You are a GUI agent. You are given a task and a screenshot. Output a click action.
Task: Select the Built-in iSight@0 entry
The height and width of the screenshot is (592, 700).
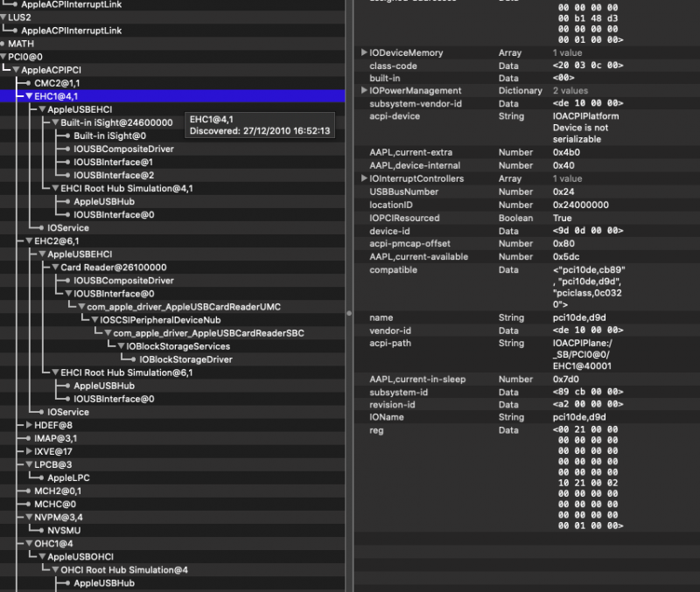(109, 136)
